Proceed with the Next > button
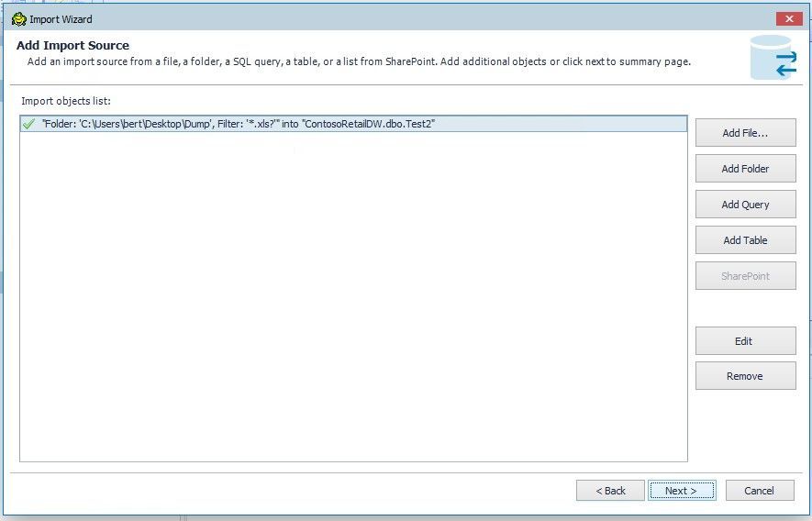The width and height of the screenshot is (812, 521). 682,491
